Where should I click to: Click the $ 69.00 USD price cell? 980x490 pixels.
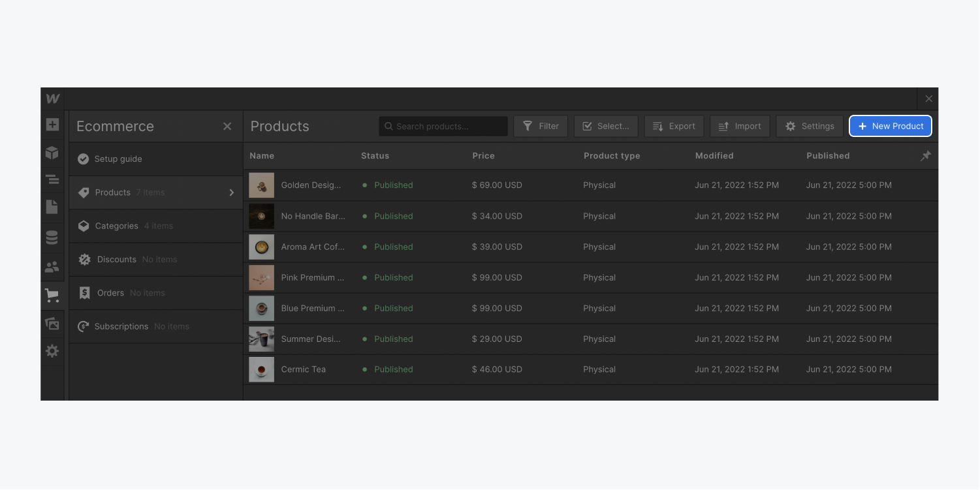pos(497,185)
